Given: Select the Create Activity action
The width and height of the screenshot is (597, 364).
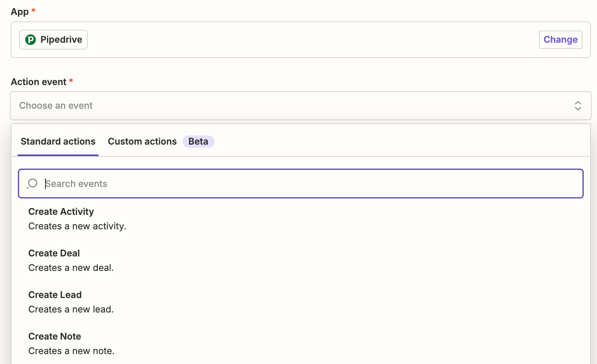Looking at the screenshot, I should click(301, 219).
